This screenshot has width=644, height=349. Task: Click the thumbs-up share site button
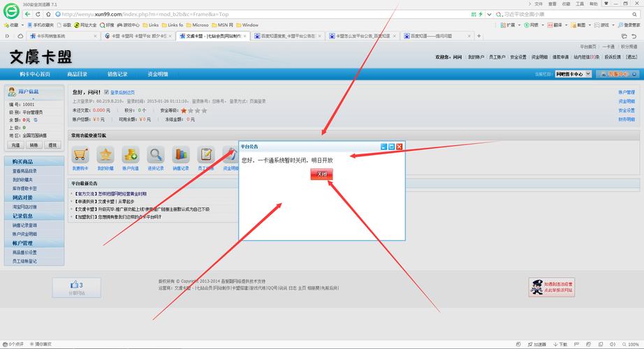coord(76,288)
